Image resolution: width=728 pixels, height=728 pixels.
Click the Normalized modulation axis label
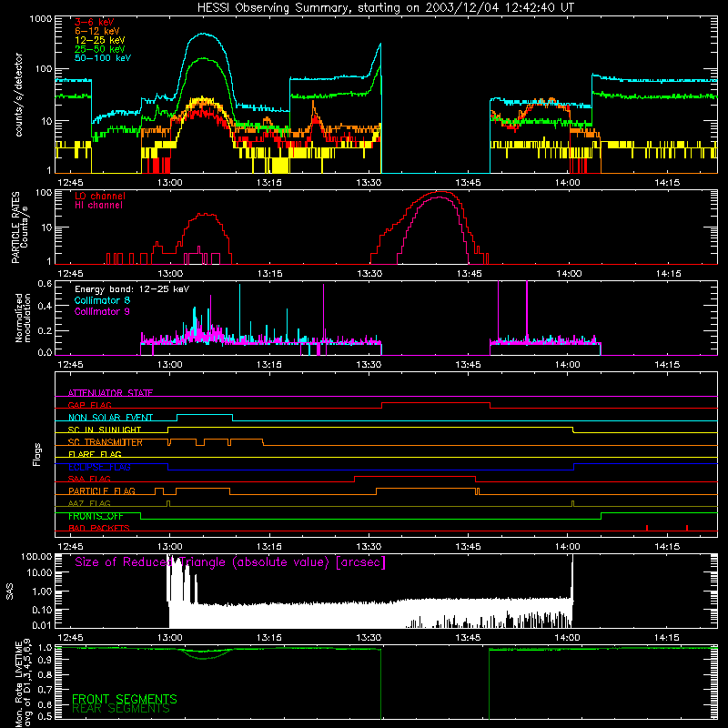click(x=23, y=318)
